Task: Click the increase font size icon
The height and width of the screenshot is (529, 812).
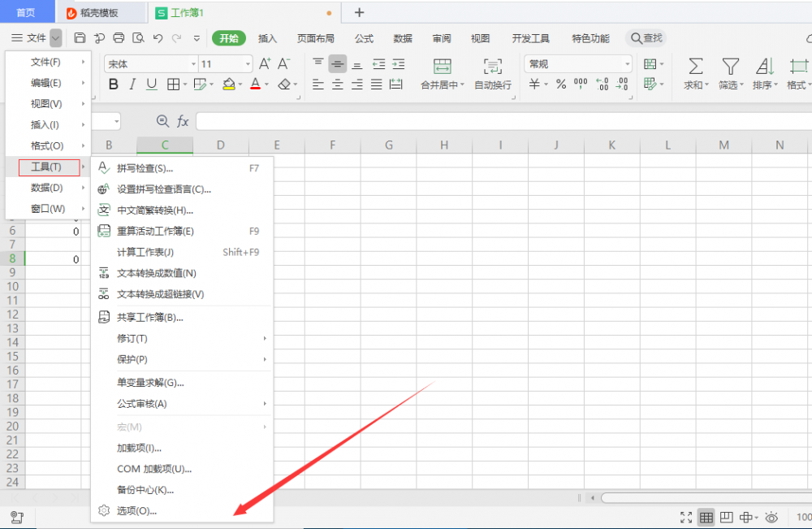Action: (x=265, y=63)
